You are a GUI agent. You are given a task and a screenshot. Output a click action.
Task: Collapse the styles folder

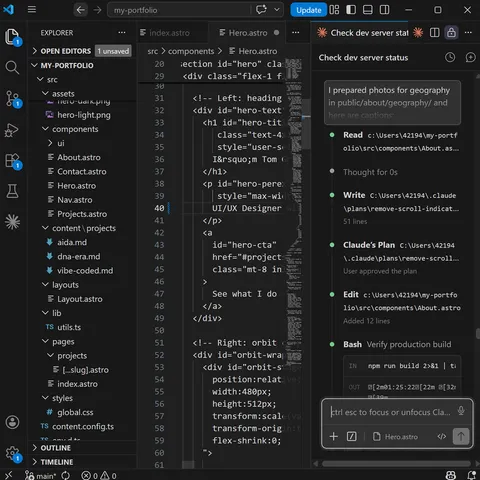tap(83, 398)
